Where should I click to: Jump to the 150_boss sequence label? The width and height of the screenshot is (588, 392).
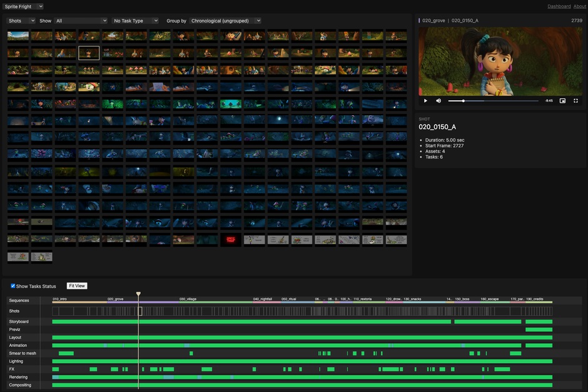462,299
